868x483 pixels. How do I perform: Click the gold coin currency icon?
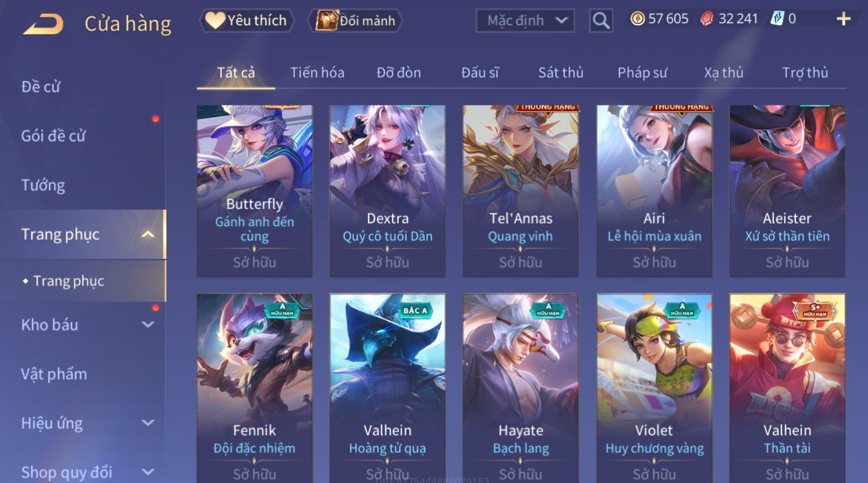(637, 19)
